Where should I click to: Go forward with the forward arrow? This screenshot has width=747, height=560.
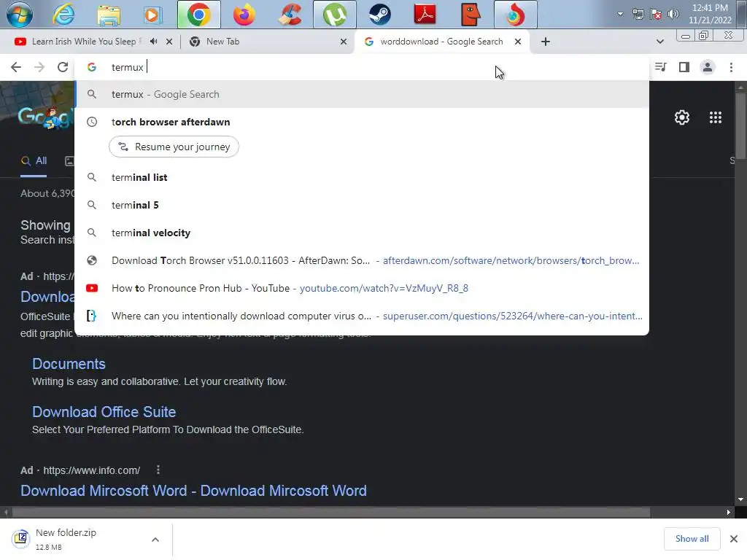pos(39,67)
